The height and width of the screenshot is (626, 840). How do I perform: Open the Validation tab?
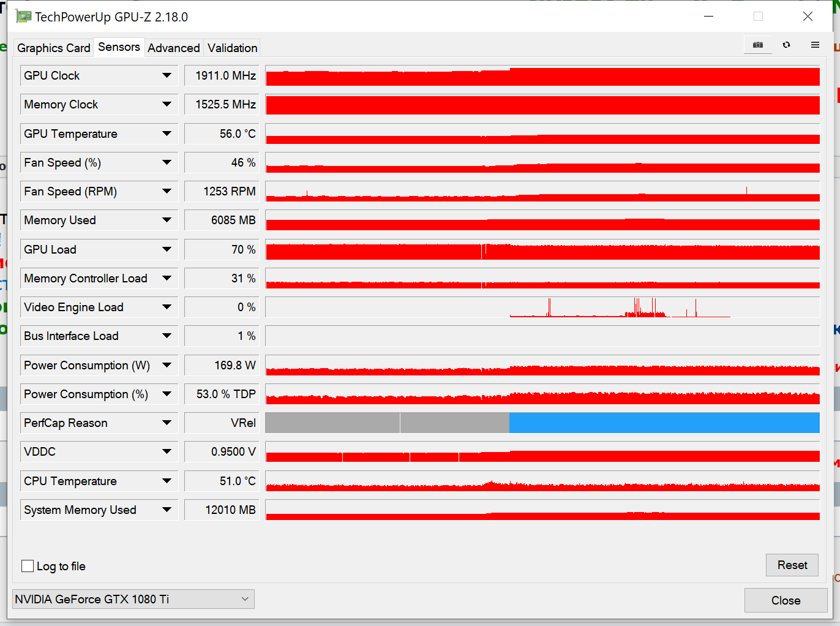coord(232,48)
